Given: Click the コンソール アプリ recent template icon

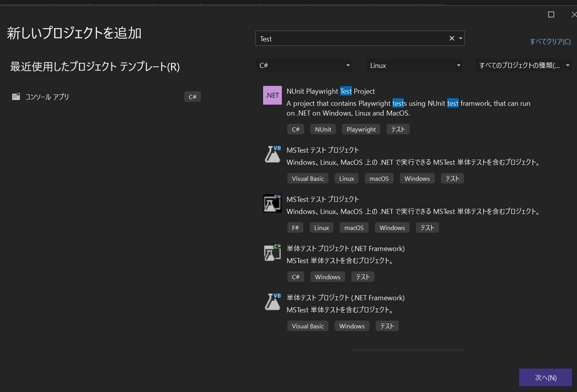Looking at the screenshot, I should pos(16,97).
